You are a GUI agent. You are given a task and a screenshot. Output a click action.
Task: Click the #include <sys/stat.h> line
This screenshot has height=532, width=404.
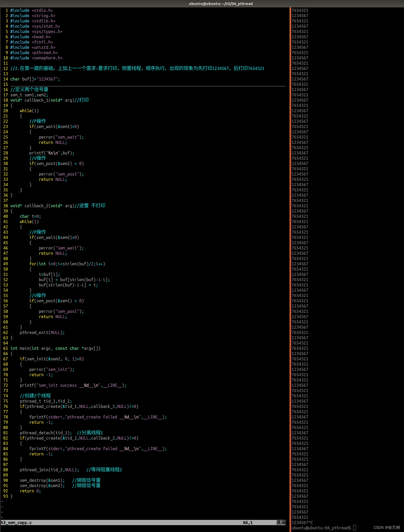click(x=35, y=26)
